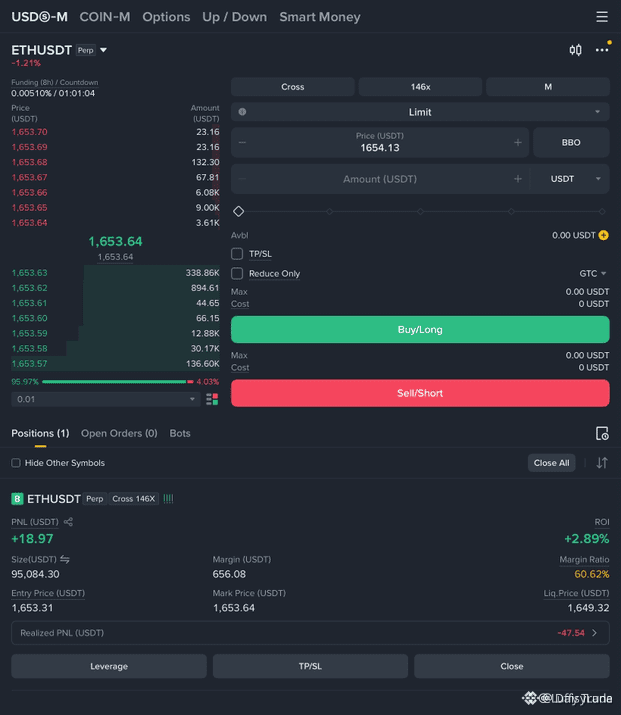Select the Positions (1) tab
621x715 pixels.
tap(40, 433)
